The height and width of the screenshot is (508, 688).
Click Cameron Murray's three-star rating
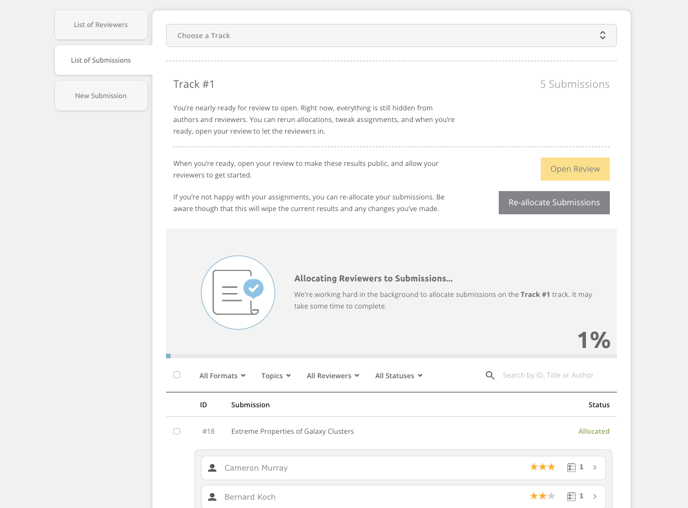[542, 467]
